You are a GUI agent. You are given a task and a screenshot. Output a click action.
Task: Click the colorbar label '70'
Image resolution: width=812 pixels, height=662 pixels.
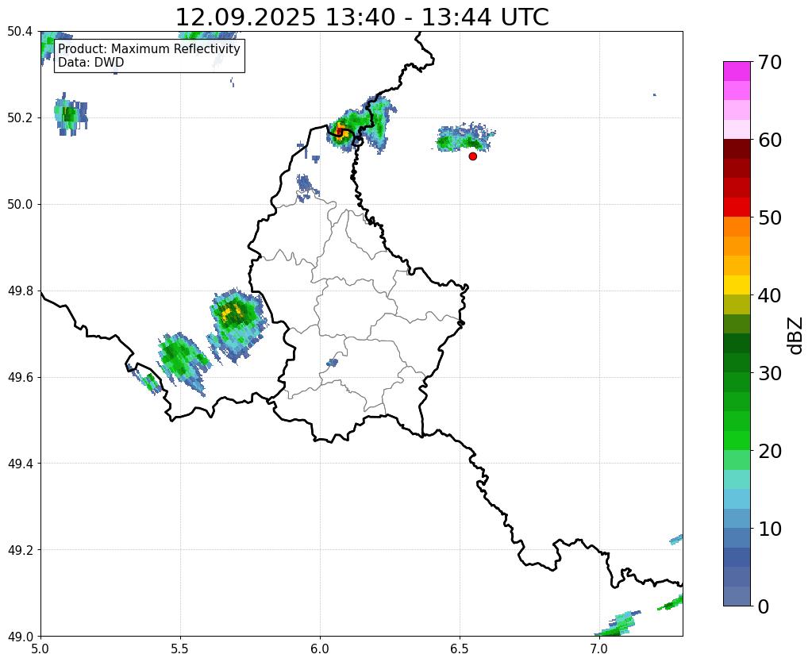point(769,62)
